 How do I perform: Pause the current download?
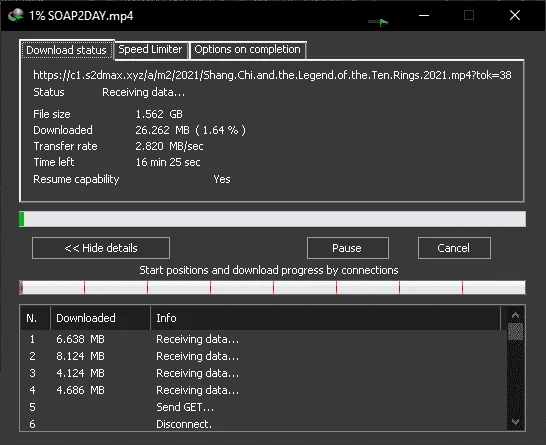(348, 248)
